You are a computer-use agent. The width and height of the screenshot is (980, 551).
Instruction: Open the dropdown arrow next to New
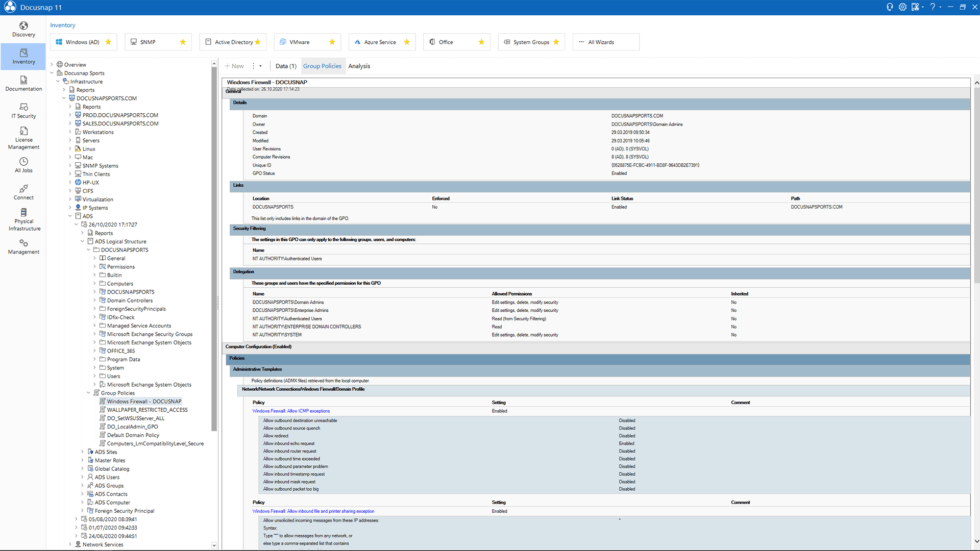[260, 66]
